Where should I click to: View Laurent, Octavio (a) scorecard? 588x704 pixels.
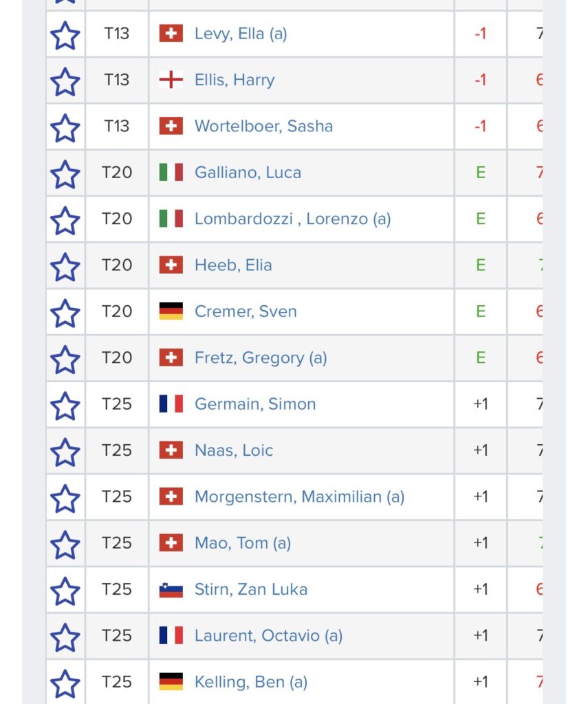269,636
